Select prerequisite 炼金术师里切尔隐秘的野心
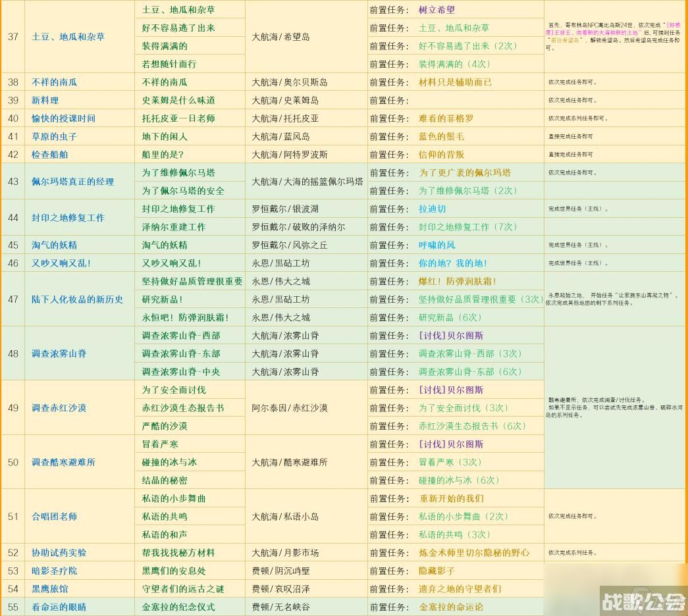 click(x=475, y=553)
